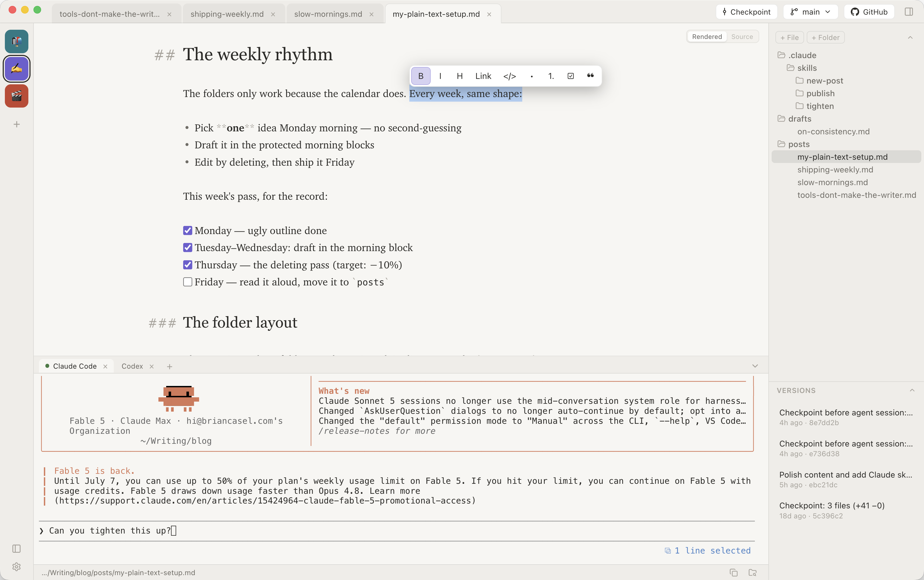
Task: Click the Checkpoint button
Action: [746, 12]
